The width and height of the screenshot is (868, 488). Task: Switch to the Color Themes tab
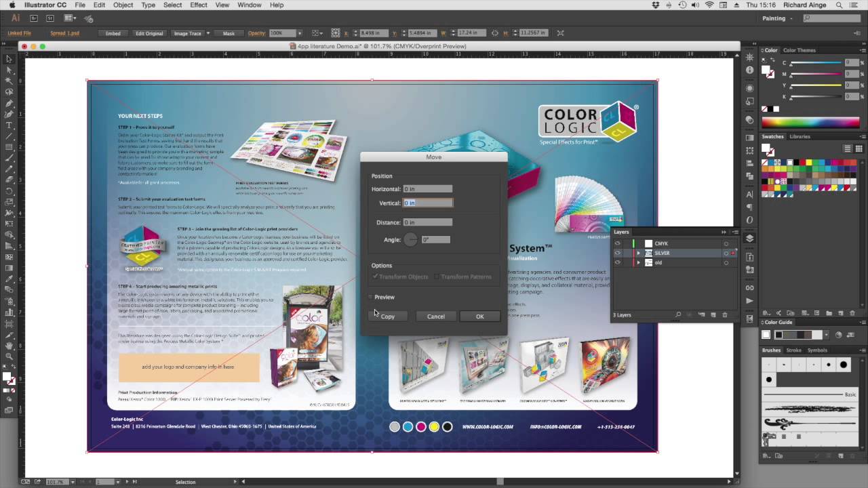800,50
